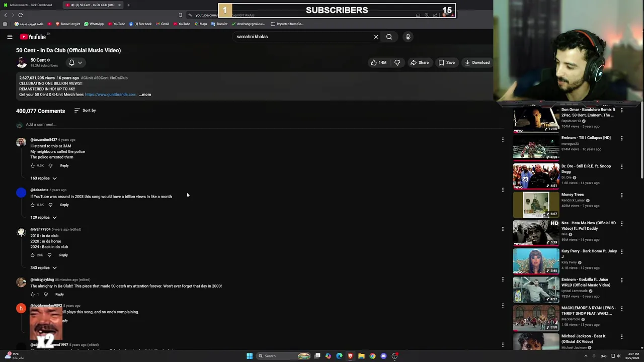Run the search with the magnifier icon
Viewport: 644px width, 362px height.
point(389,37)
